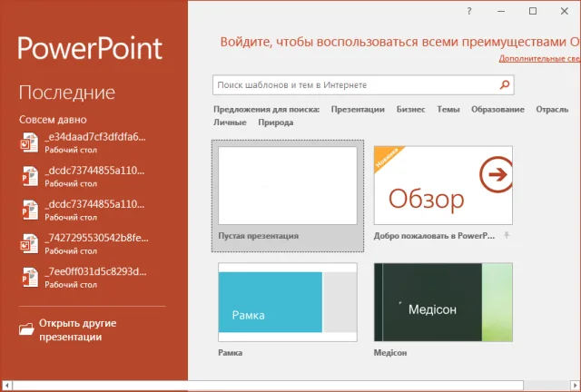
Task: Open the _e34daad7cf3dfdfa6 file icon
Action: click(29, 142)
